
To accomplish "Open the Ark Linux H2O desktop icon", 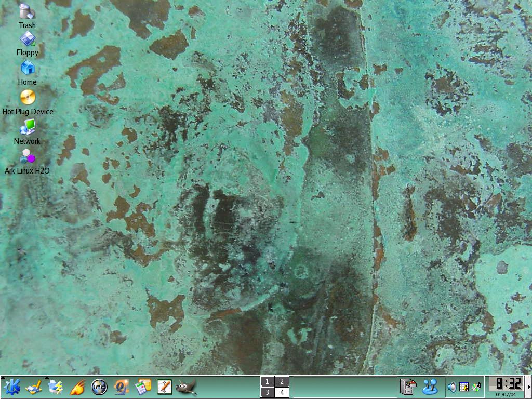I will pos(27,156).
